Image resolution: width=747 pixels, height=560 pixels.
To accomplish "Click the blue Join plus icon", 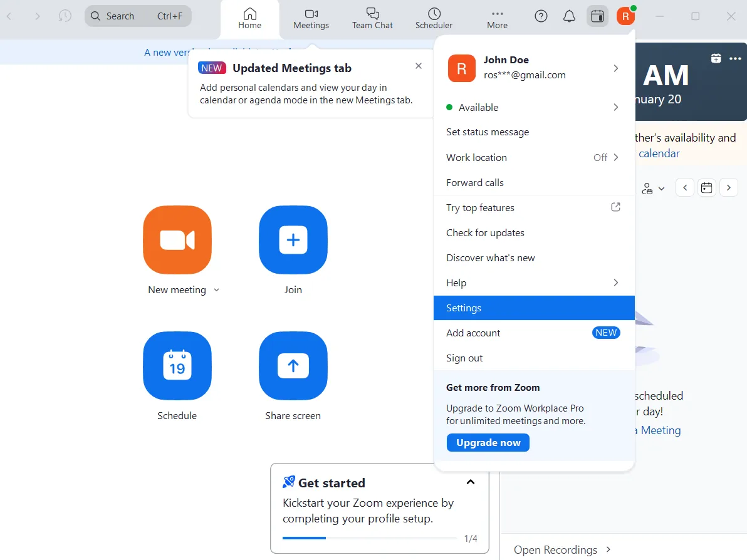I will (x=293, y=239).
